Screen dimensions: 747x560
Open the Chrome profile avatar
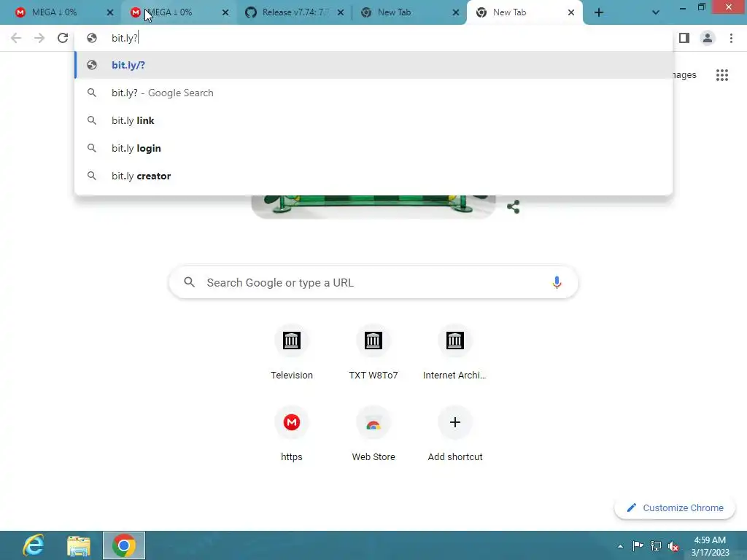(x=708, y=38)
